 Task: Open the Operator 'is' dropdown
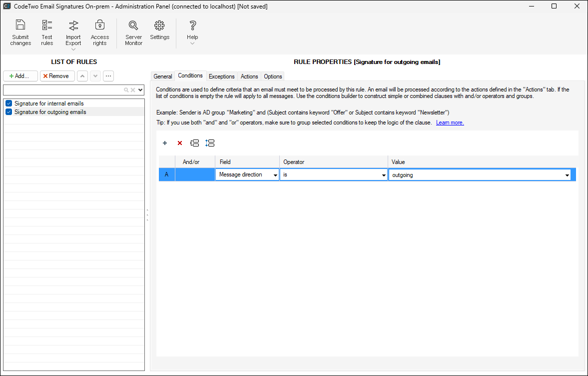click(x=384, y=175)
